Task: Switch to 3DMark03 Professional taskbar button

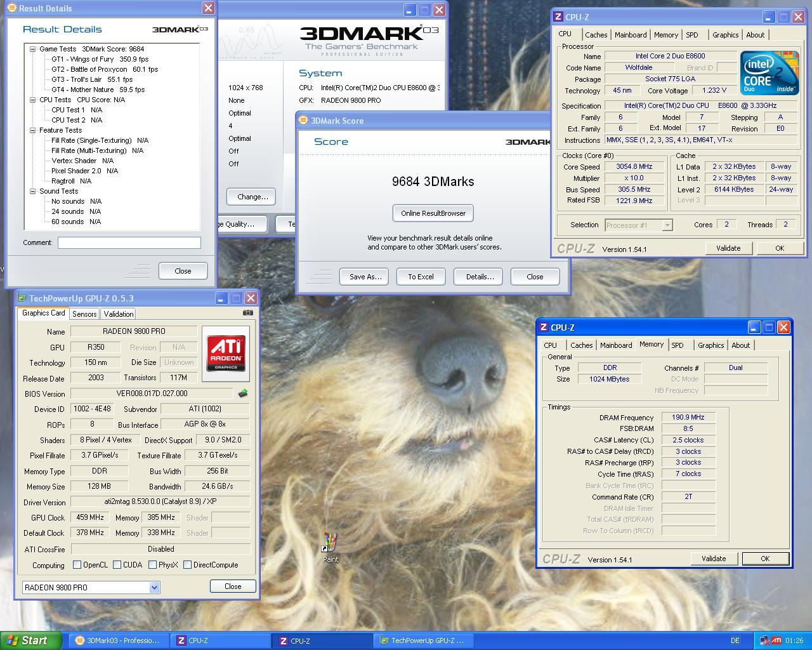Action: point(119,640)
